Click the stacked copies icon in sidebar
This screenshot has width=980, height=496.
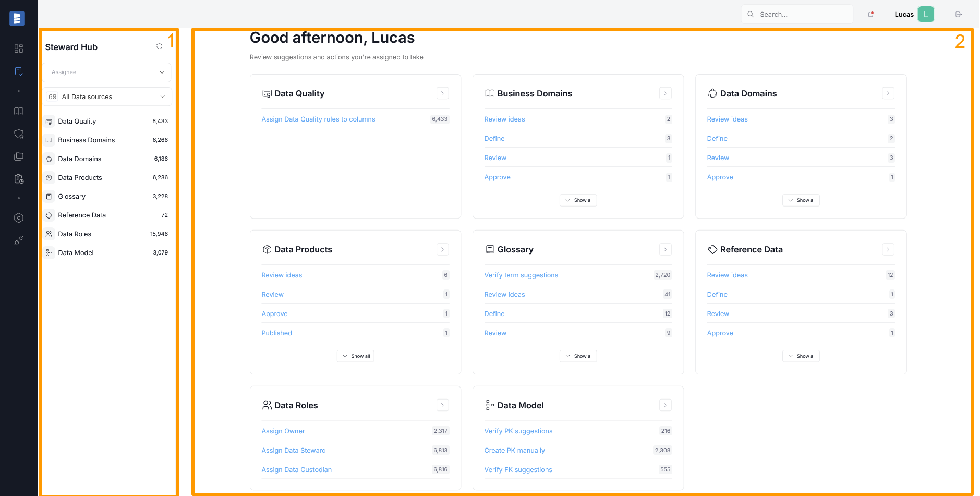19,156
